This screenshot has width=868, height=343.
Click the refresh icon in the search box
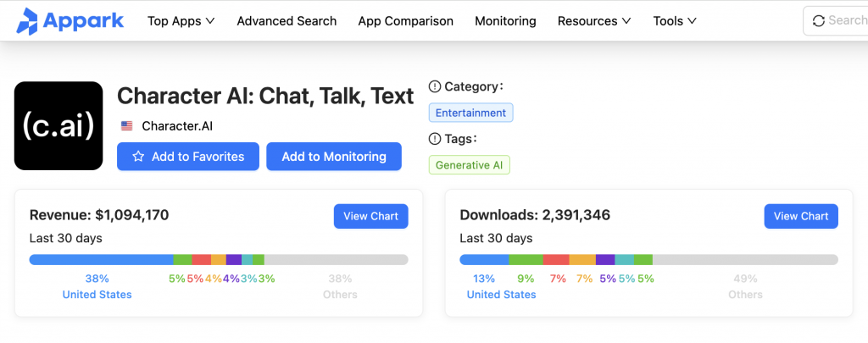(818, 21)
